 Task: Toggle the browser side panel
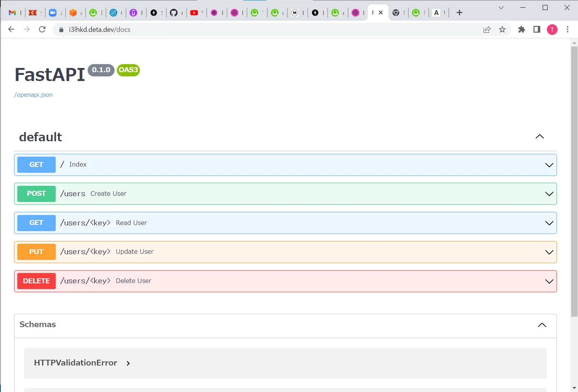tap(537, 30)
